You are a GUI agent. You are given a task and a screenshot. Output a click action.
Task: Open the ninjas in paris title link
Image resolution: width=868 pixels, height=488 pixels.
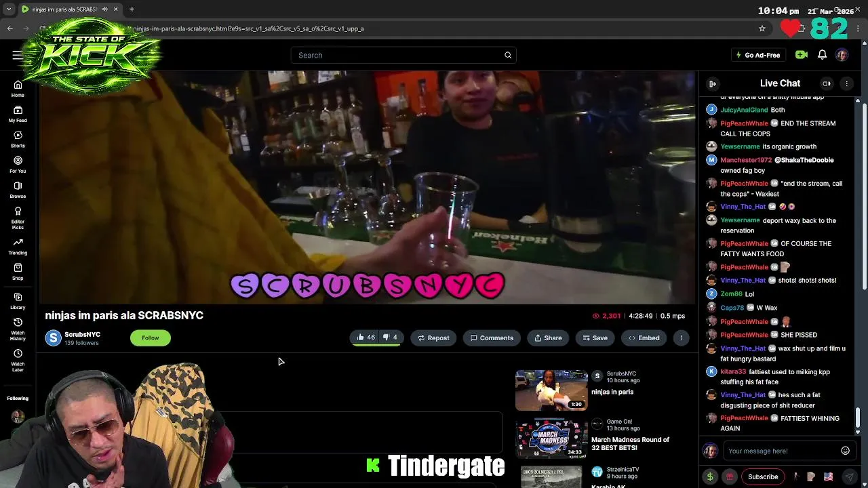pos(612,392)
